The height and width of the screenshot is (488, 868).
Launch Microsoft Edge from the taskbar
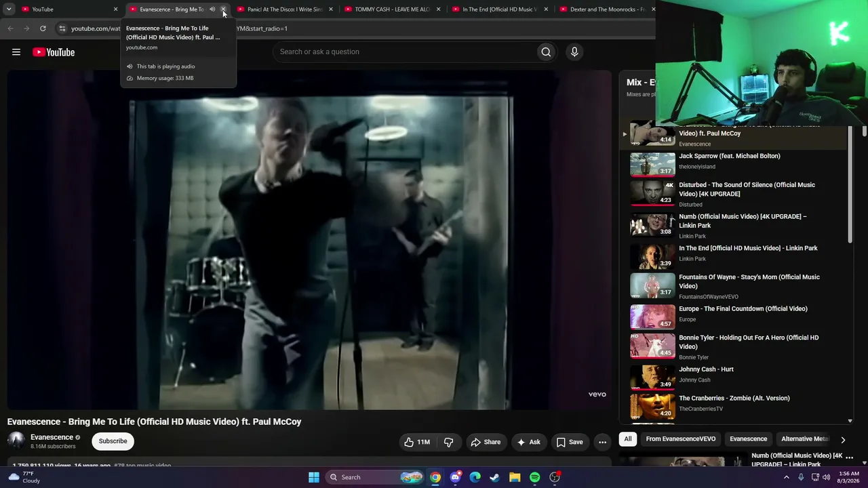pyautogui.click(x=475, y=477)
